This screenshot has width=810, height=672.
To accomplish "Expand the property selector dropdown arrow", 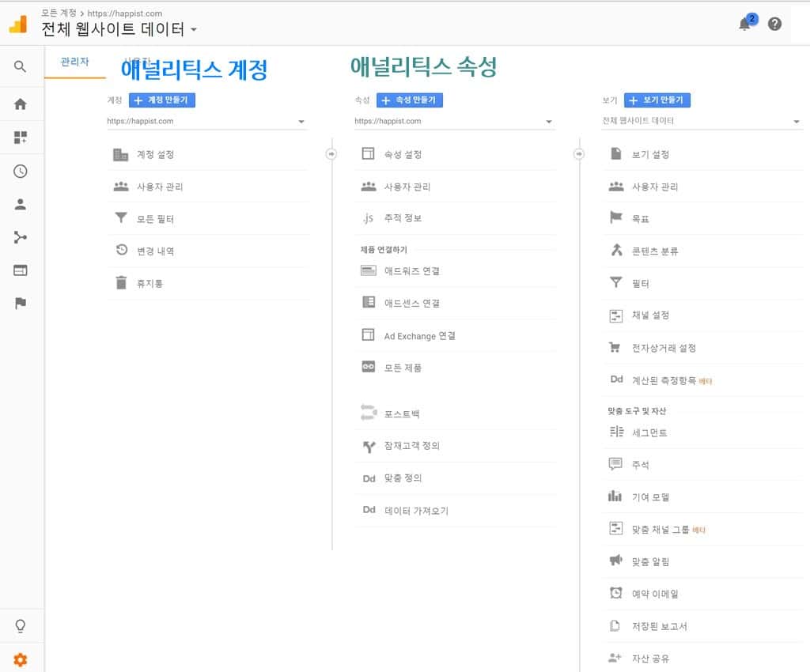I will [548, 121].
